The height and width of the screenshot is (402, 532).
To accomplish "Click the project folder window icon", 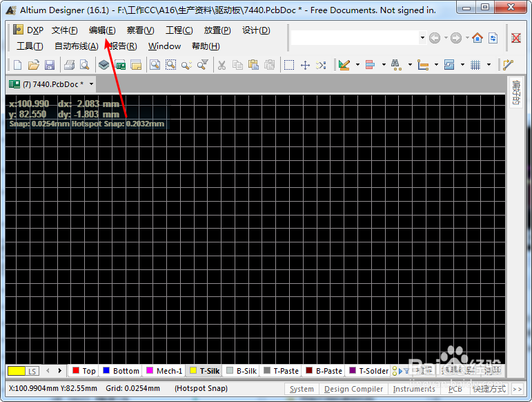I will click(x=136, y=65).
